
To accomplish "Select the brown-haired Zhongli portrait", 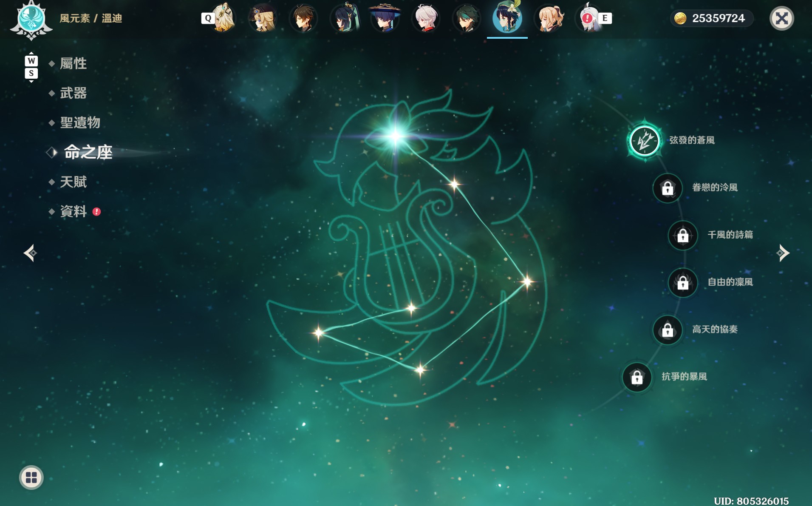I will click(x=303, y=18).
